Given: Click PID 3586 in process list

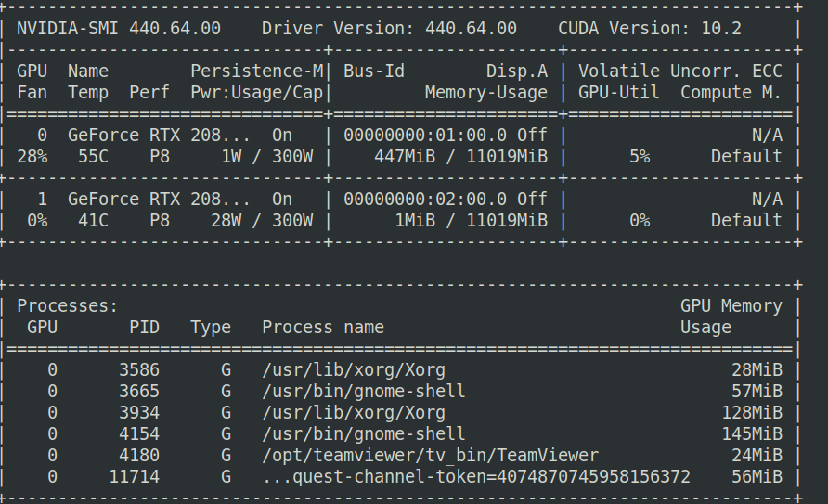Looking at the screenshot, I should 139,370.
